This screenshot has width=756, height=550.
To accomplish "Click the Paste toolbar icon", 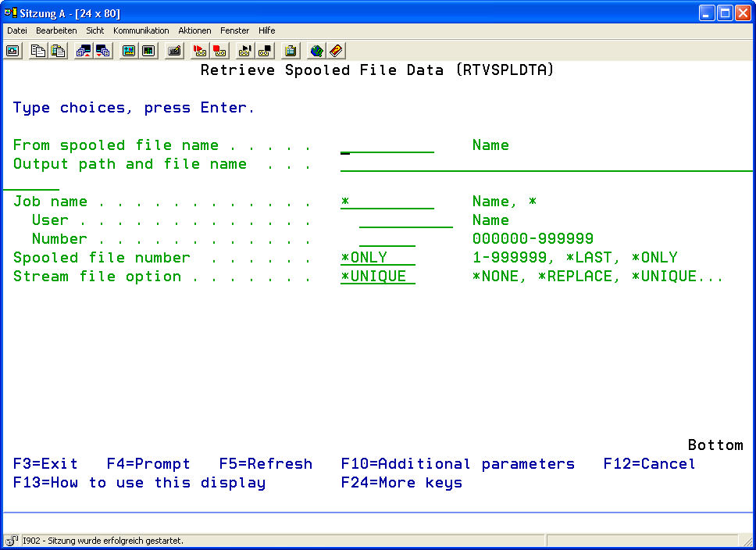I will (x=58, y=51).
